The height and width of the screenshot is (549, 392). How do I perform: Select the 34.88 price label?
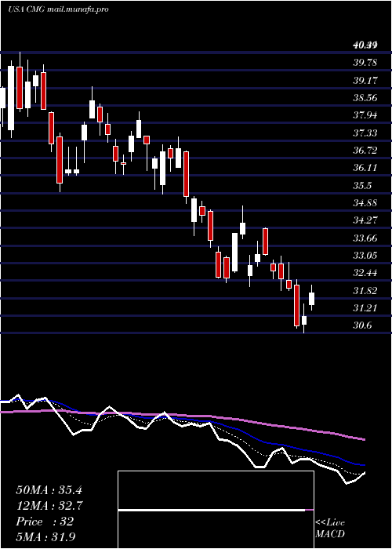click(x=365, y=202)
